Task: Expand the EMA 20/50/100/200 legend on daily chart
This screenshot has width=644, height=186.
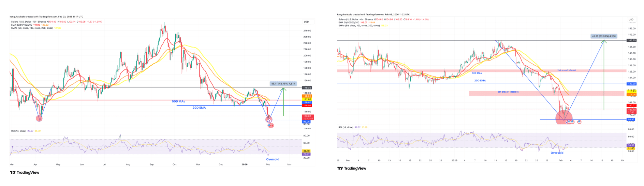Action: [x=21, y=25]
